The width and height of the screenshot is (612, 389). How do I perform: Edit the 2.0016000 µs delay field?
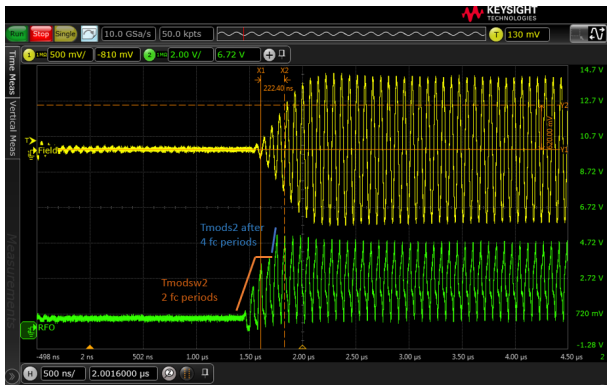coord(123,374)
